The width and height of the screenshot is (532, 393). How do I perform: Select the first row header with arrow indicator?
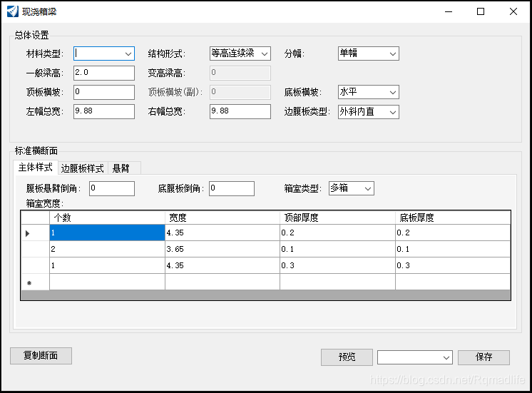[35, 233]
